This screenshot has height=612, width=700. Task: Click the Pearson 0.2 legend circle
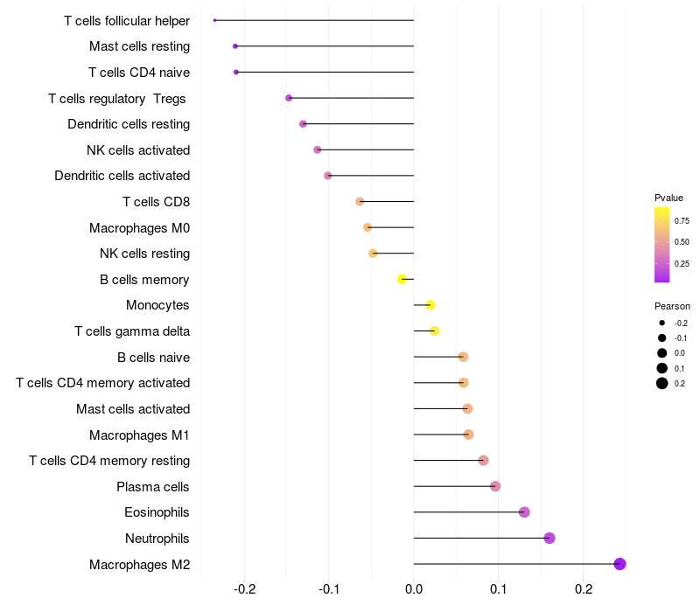click(662, 383)
